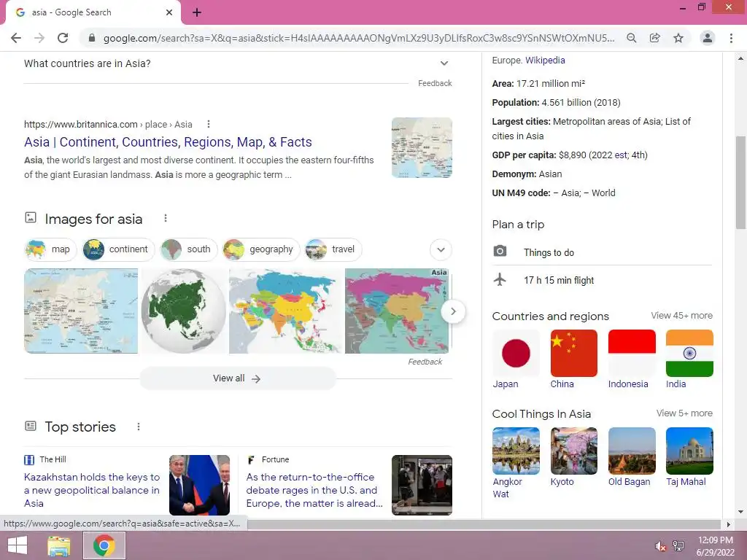The width and height of the screenshot is (747, 560).
Task: Open the zoom magnifier in address bar
Action: [631, 38]
